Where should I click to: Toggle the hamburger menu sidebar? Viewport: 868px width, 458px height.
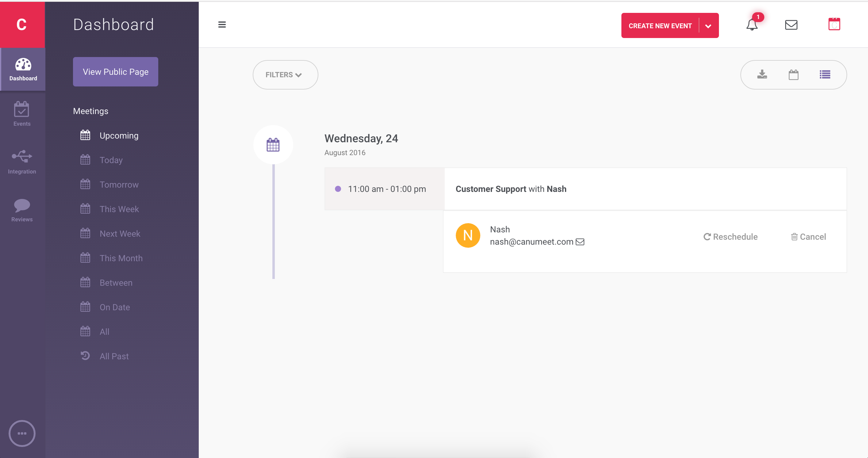[222, 25]
